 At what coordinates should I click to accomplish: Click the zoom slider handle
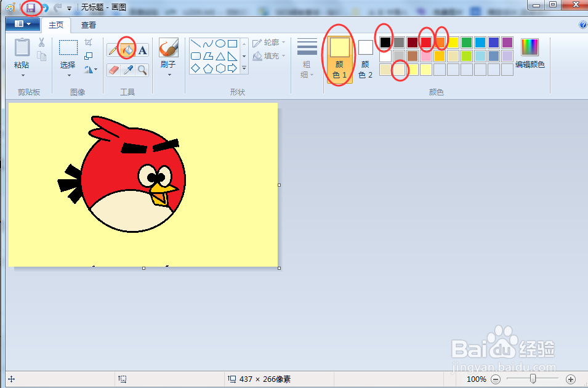[x=533, y=379]
